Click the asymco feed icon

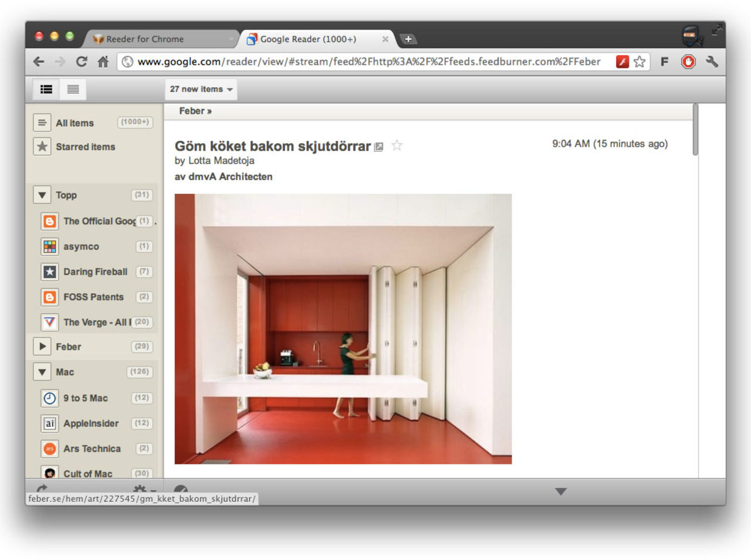(x=49, y=246)
